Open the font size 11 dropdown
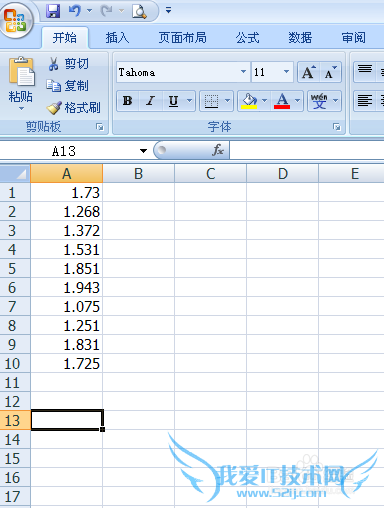 pos(286,72)
